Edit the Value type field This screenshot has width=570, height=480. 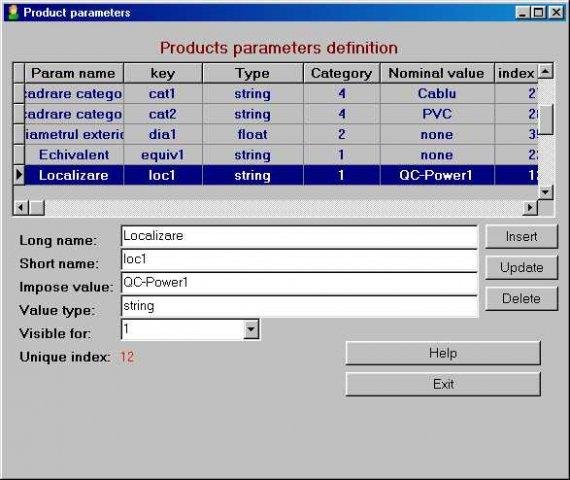pos(299,306)
